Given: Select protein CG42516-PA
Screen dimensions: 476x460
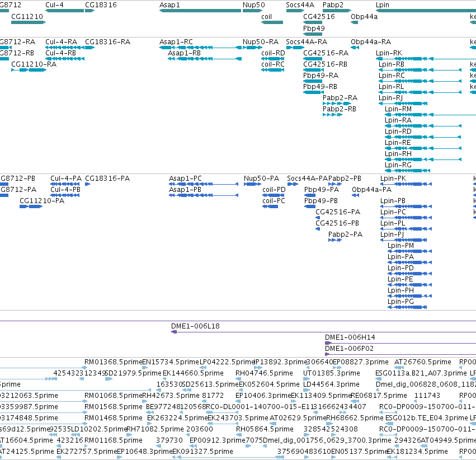Looking at the screenshot, I should click(x=318, y=218).
